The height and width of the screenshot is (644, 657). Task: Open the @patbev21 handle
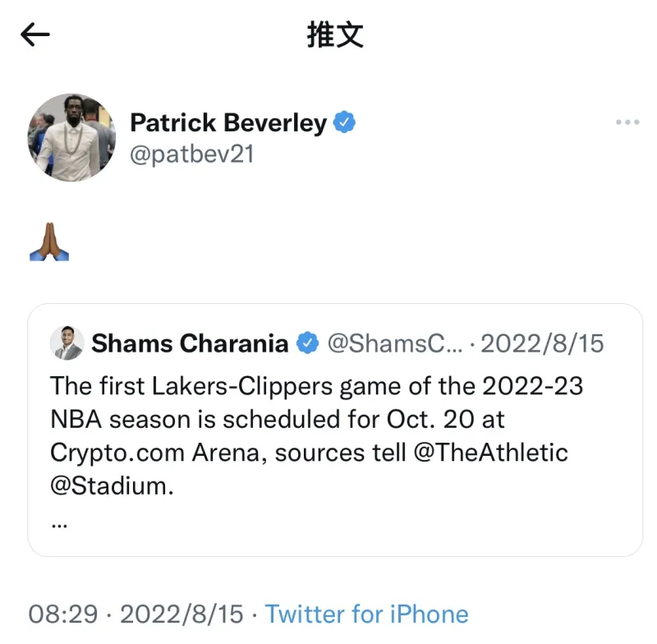(191, 154)
